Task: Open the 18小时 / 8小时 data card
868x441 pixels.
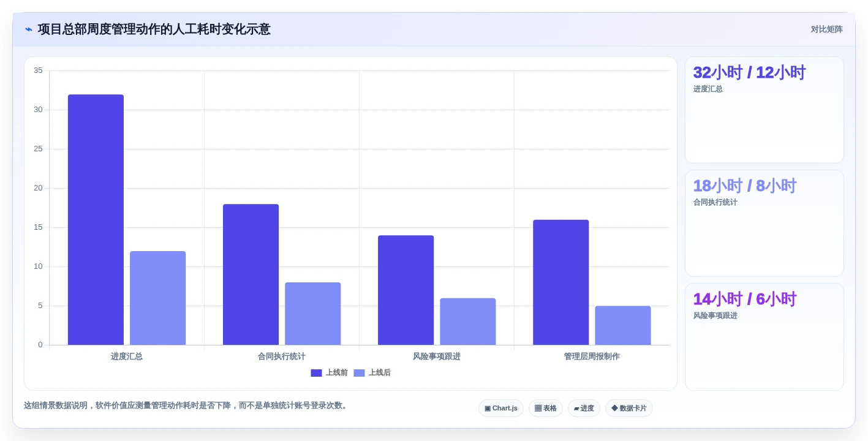Action: [764, 224]
